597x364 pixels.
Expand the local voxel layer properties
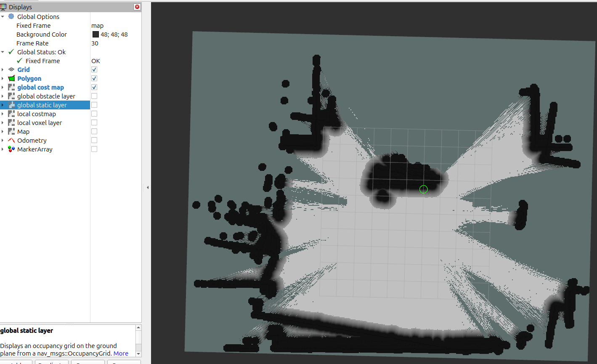point(3,122)
